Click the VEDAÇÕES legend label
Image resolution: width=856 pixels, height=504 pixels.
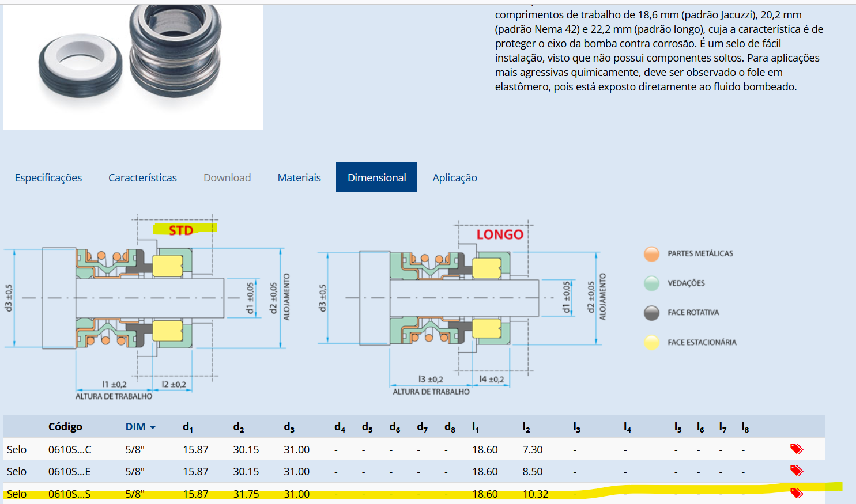click(686, 283)
